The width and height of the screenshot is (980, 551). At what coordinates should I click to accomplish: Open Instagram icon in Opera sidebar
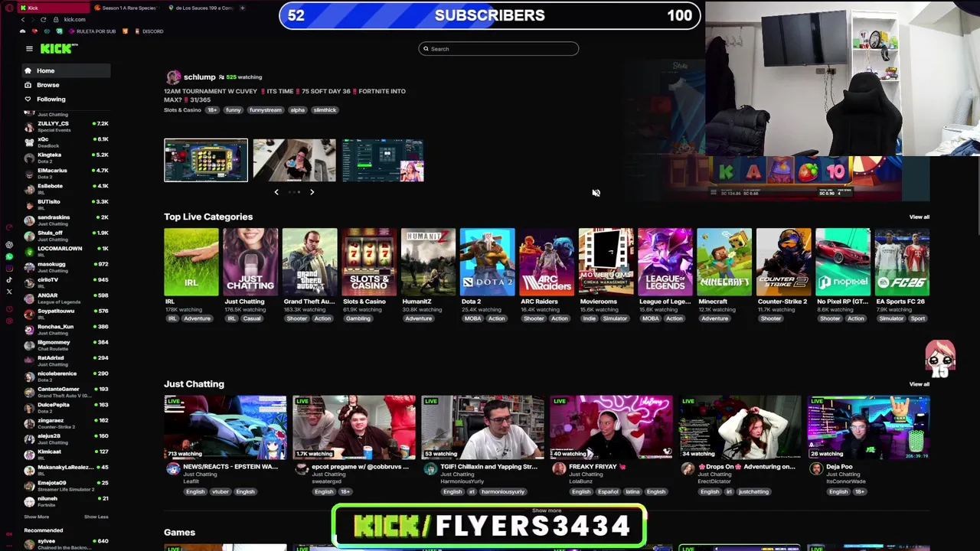pyautogui.click(x=9, y=269)
